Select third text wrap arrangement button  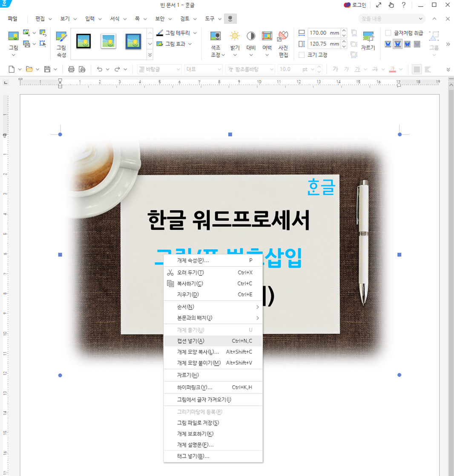pyautogui.click(x=407, y=44)
